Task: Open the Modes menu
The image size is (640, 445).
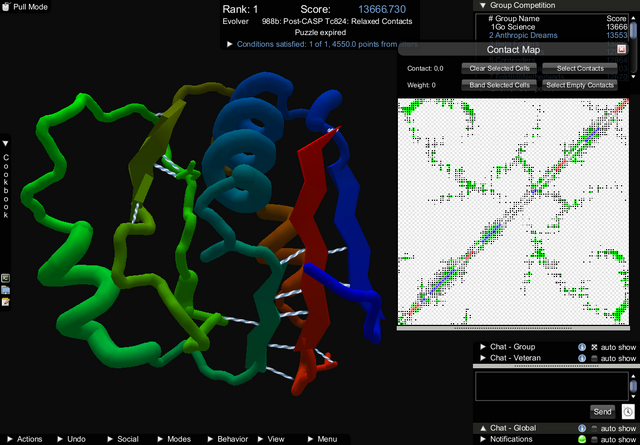Action: coord(174,439)
